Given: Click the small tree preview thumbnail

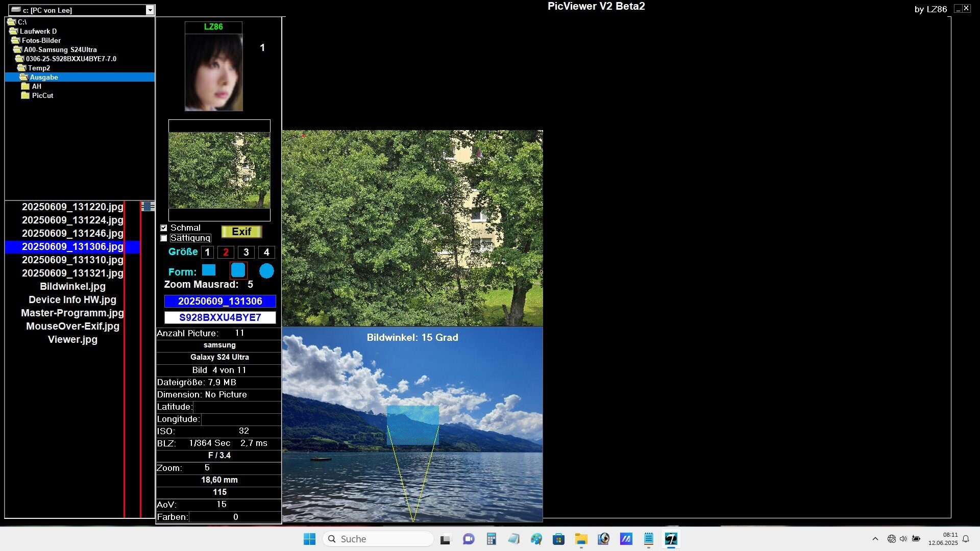Looking at the screenshot, I should coord(219,170).
